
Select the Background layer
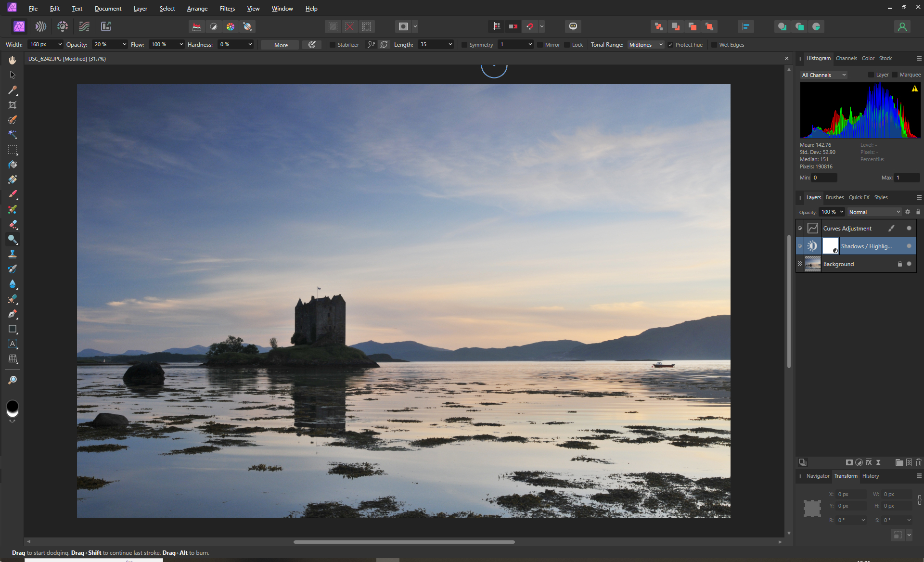click(856, 264)
